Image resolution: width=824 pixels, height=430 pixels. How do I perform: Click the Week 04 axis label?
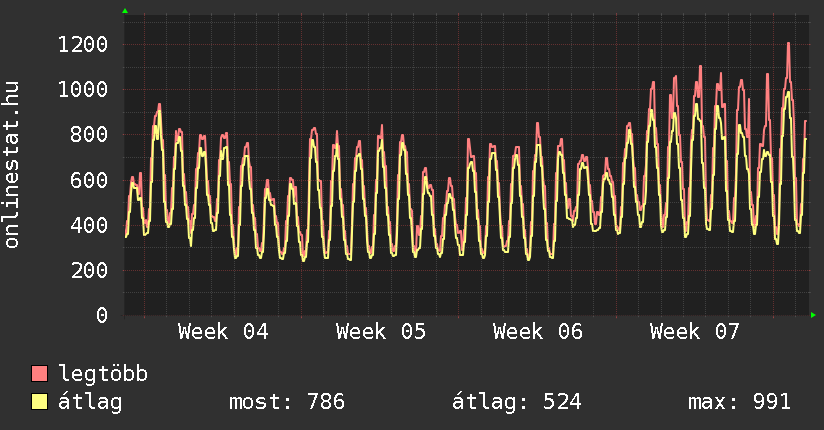click(223, 331)
